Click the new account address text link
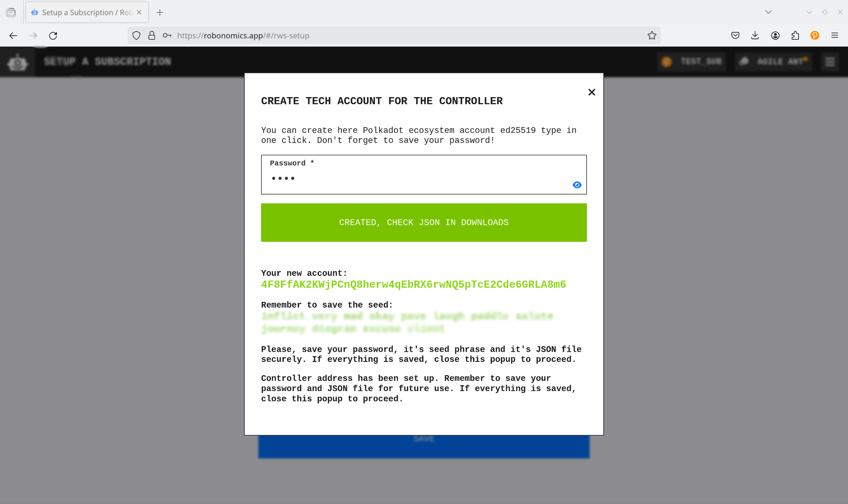 [413, 284]
